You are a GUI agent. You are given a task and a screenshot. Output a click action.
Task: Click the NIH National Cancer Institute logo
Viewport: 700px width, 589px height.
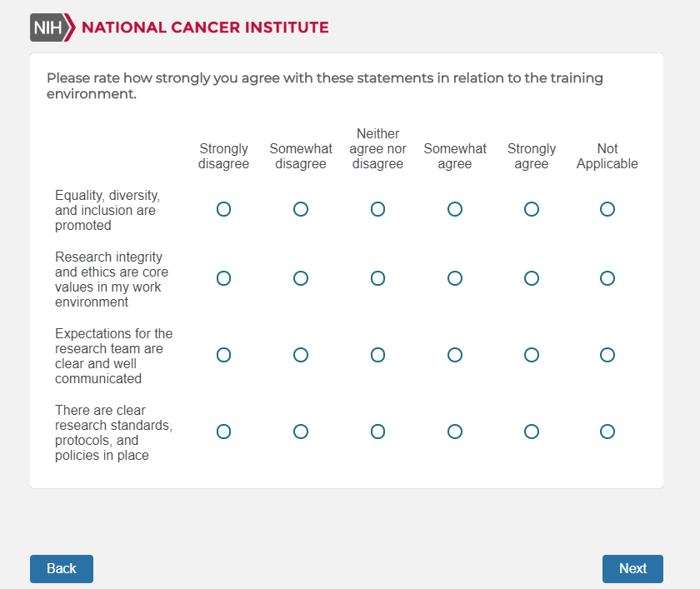coord(179,27)
